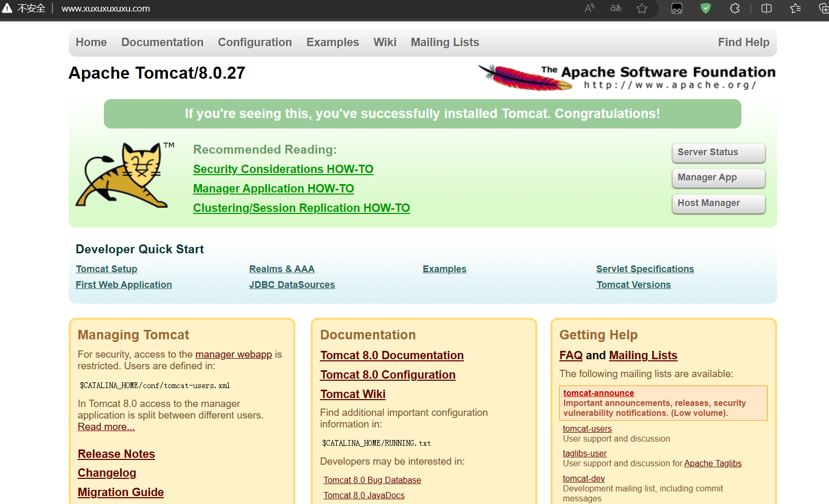Open Read Aloud icon in address bar

point(590,8)
